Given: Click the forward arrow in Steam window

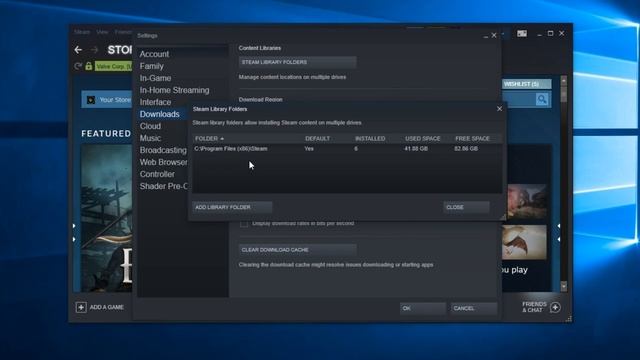Looking at the screenshot, I should pos(94,50).
